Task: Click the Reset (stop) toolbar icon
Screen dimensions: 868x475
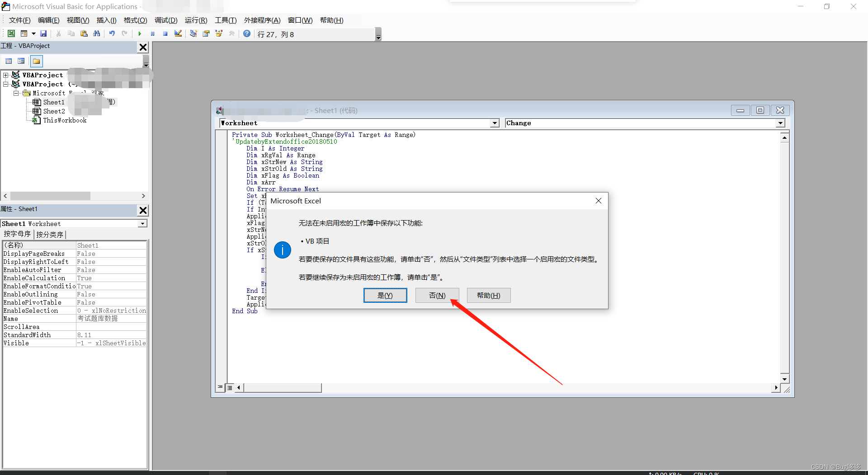Action: 165,34
